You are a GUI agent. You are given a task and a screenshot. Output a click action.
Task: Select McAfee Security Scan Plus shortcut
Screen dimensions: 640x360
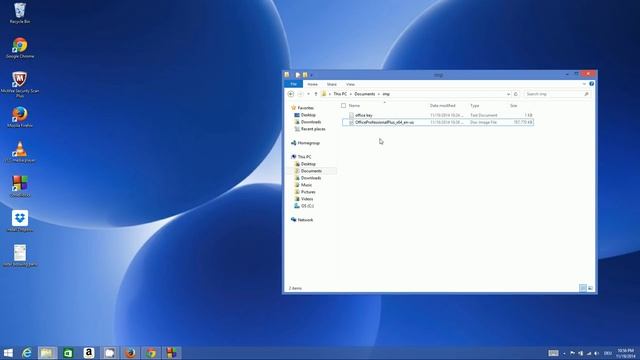tap(20, 84)
